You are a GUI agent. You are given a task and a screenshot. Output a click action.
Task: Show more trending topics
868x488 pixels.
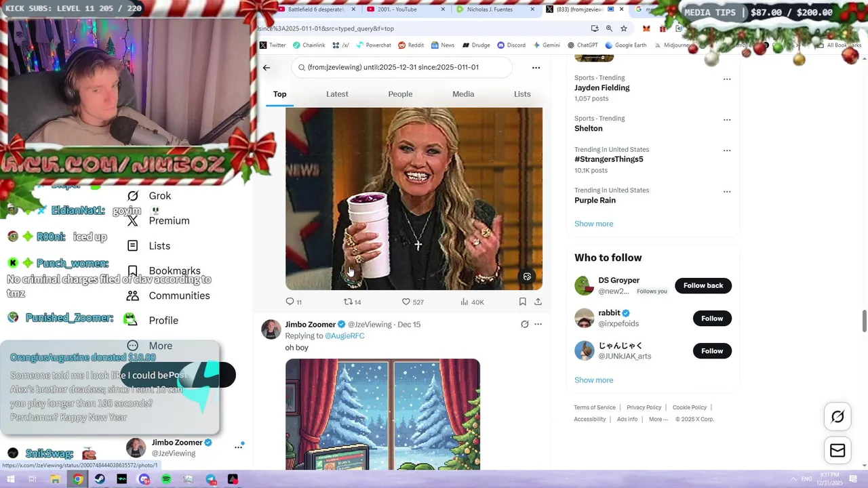click(x=593, y=224)
